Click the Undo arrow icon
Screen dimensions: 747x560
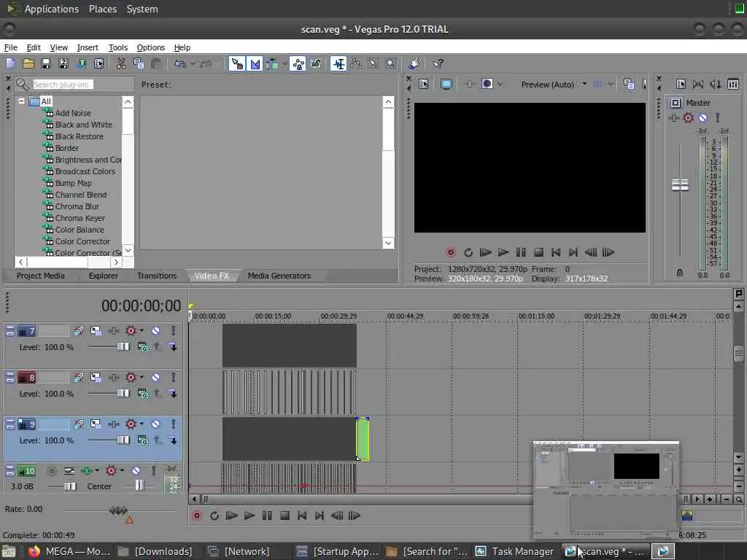(x=179, y=63)
